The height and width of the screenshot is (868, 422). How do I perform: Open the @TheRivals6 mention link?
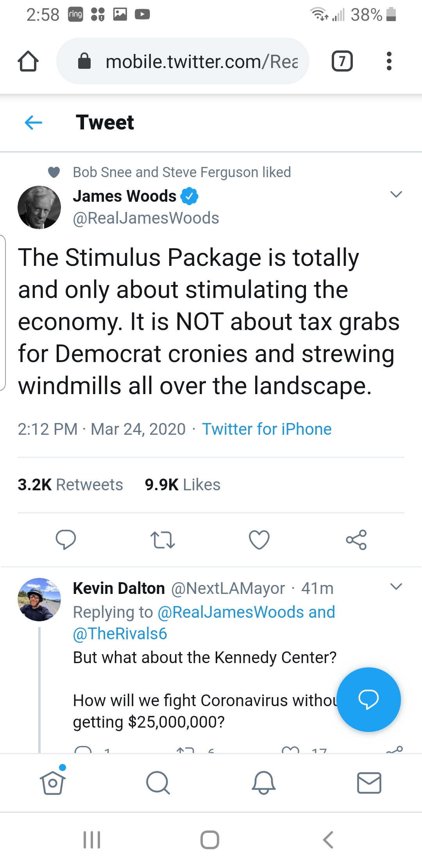120,634
